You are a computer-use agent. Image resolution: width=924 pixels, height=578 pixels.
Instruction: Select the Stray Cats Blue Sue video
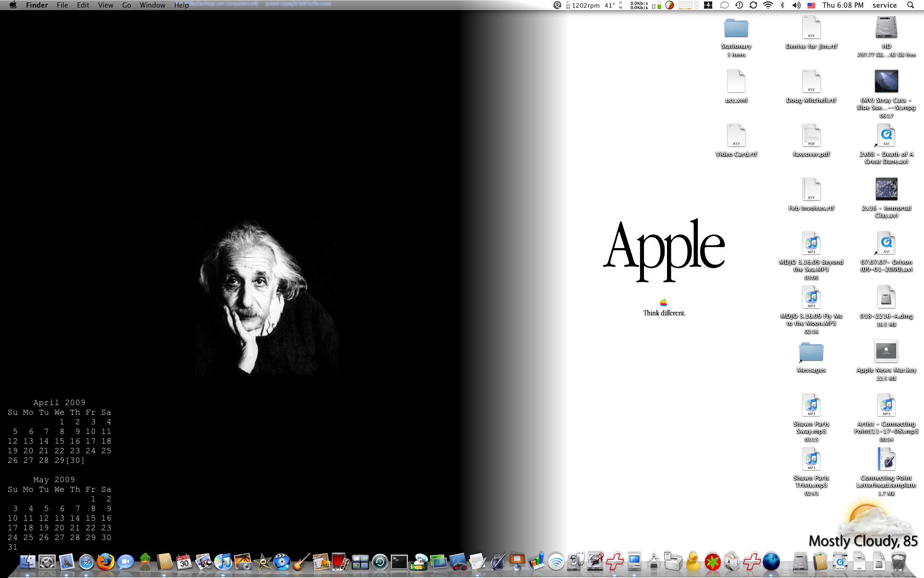click(886, 81)
